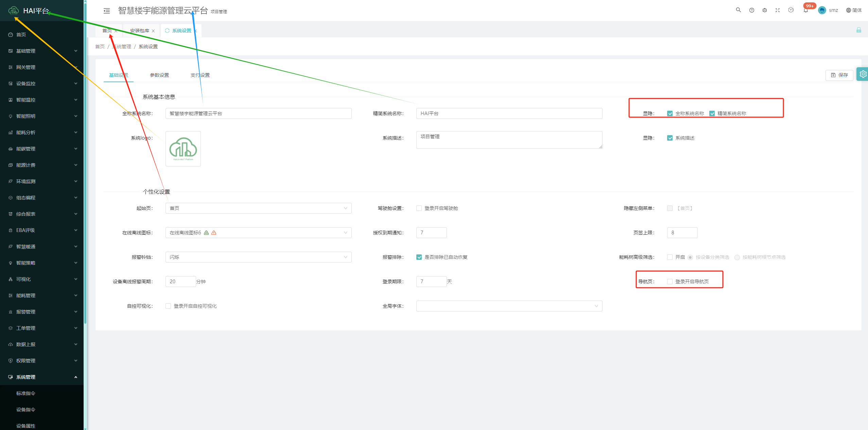Click the lock icon on tab bar
Screen dimensions: 868x430
coord(859,30)
